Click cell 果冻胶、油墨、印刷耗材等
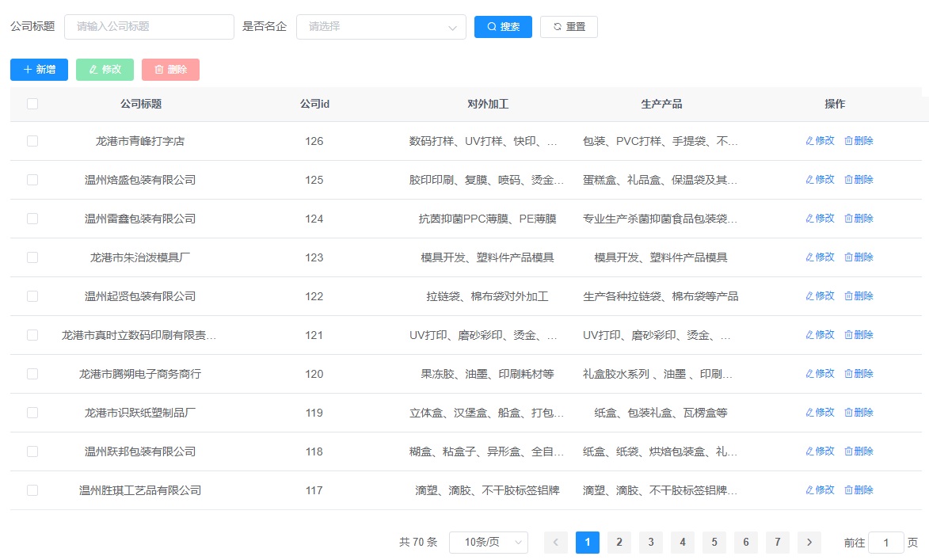Screen dimensions: 929x560 coord(488,374)
